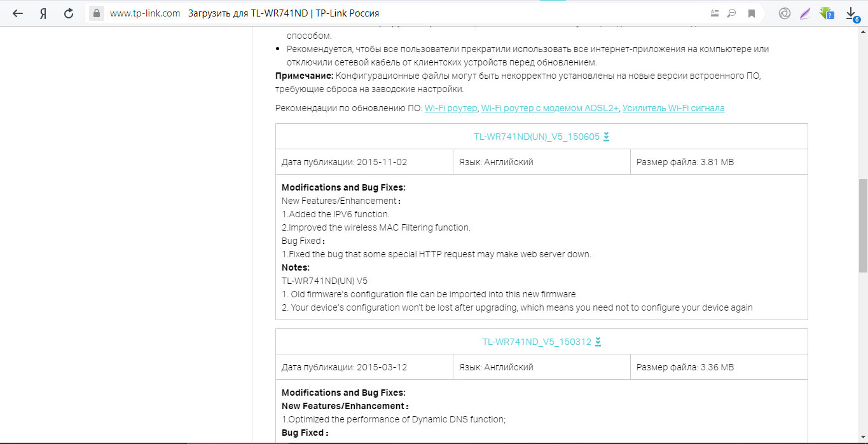Click the 'Fixed the bug that some special HTTP request' line

point(436,254)
